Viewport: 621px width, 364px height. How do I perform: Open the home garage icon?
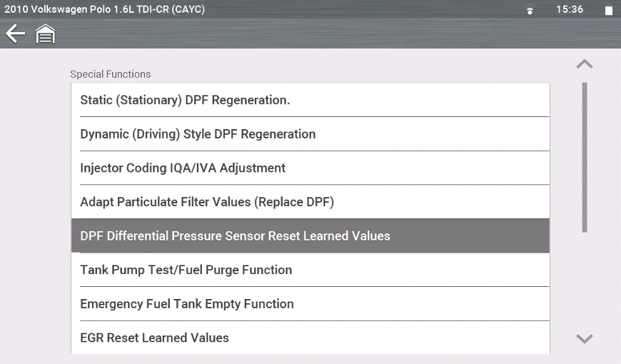tap(46, 34)
